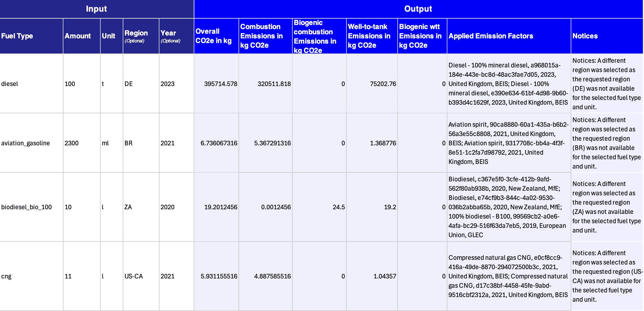Select the overall CO2e value 395714.578
Viewport: 644px width, 311px height.
coord(220,84)
